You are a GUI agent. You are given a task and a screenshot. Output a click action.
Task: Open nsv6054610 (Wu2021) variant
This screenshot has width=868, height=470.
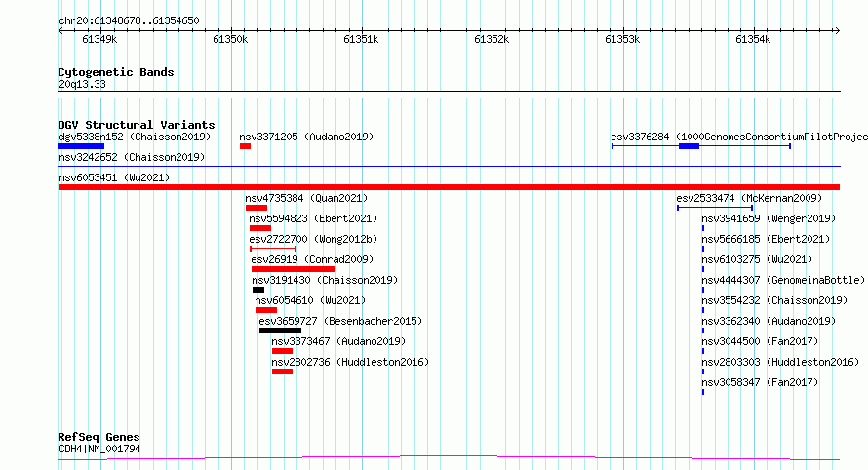click(x=310, y=300)
